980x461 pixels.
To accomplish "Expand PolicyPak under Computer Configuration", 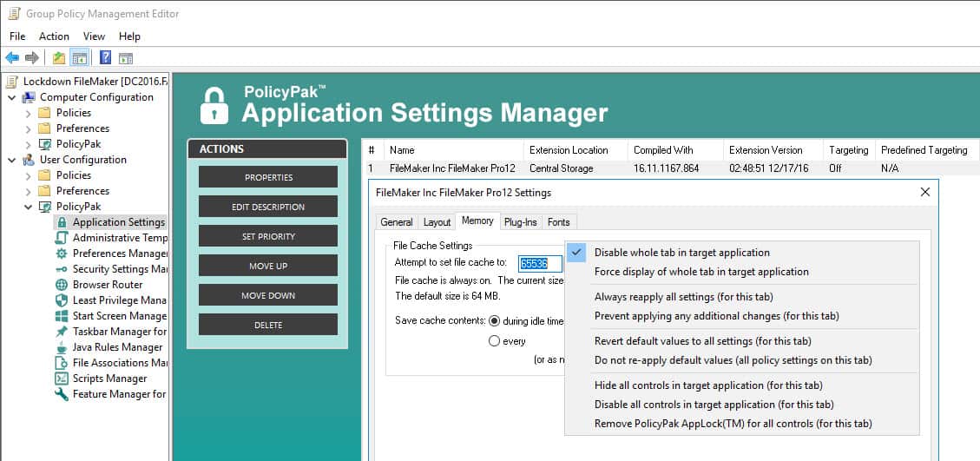I will tap(28, 144).
